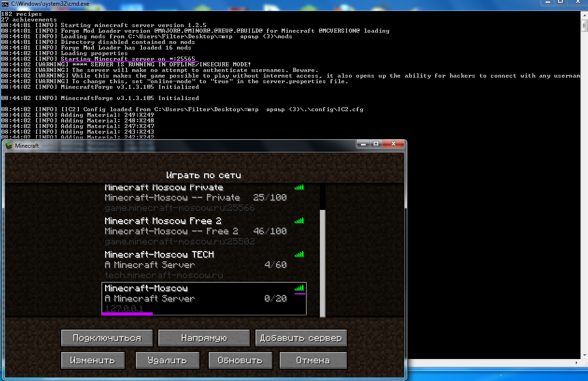The image size is (588, 381).
Task: Choose the Minecraft-Moscow TECH server entry
Action: (x=196, y=265)
